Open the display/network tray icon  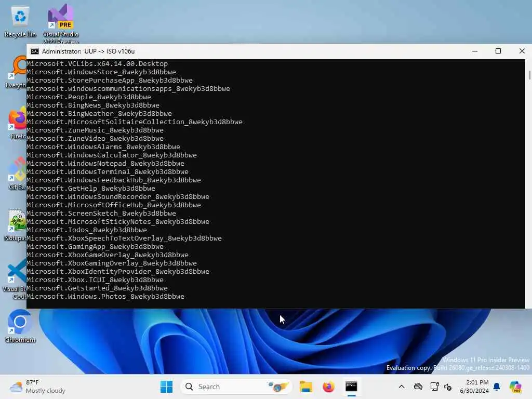click(434, 387)
